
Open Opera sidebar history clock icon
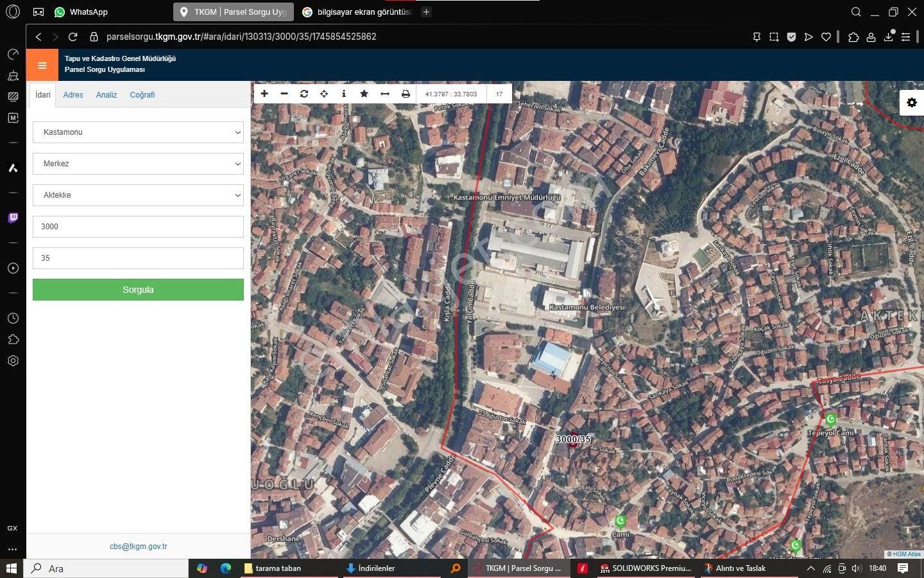click(x=13, y=319)
